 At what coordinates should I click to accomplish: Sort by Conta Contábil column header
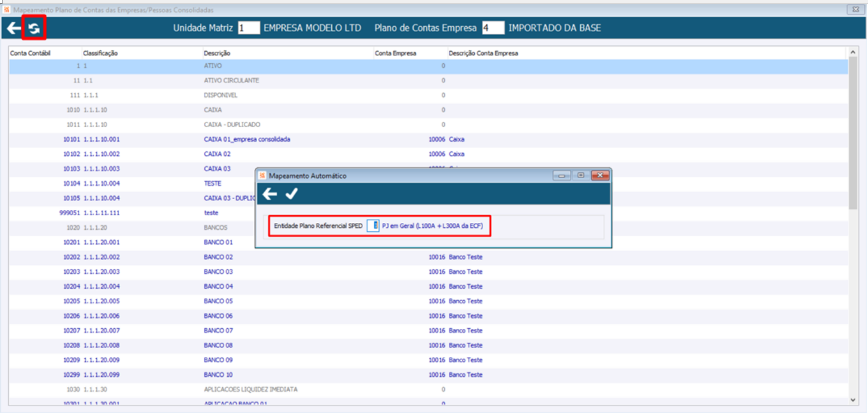(x=30, y=53)
